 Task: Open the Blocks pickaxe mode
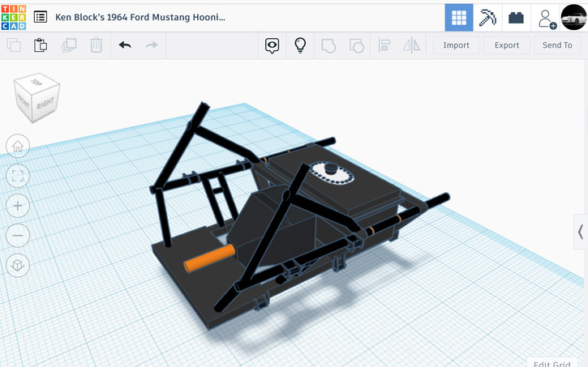point(487,17)
